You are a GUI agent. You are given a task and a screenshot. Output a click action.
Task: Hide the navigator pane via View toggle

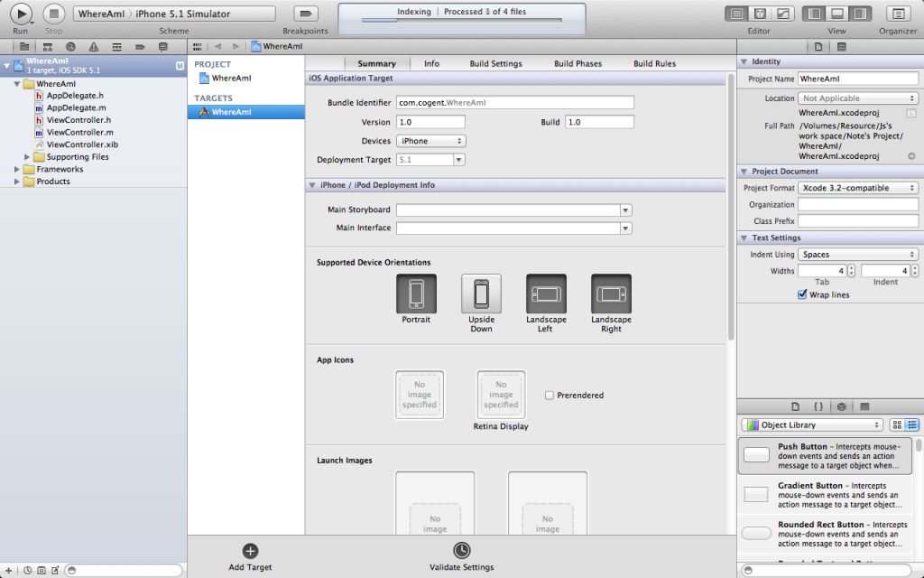[x=815, y=14]
